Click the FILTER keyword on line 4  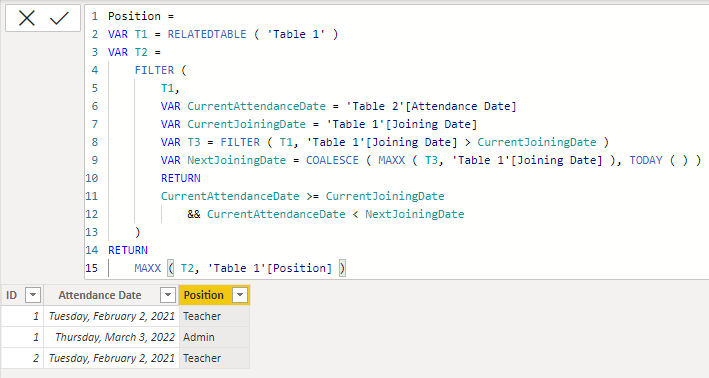coord(154,70)
